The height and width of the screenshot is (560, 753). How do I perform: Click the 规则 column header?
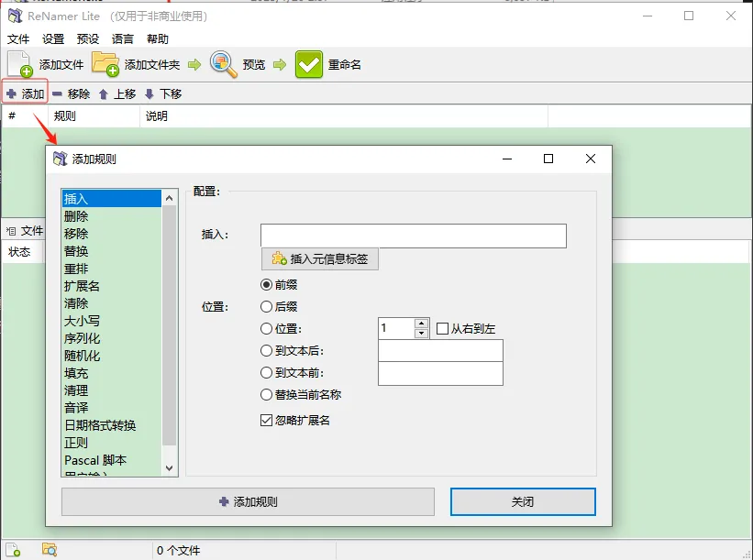[94, 116]
